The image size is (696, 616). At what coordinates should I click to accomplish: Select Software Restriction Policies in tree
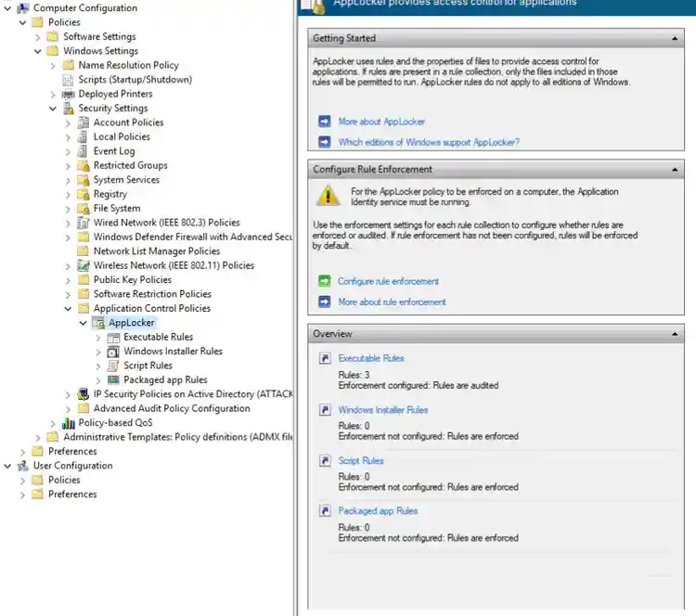click(152, 295)
